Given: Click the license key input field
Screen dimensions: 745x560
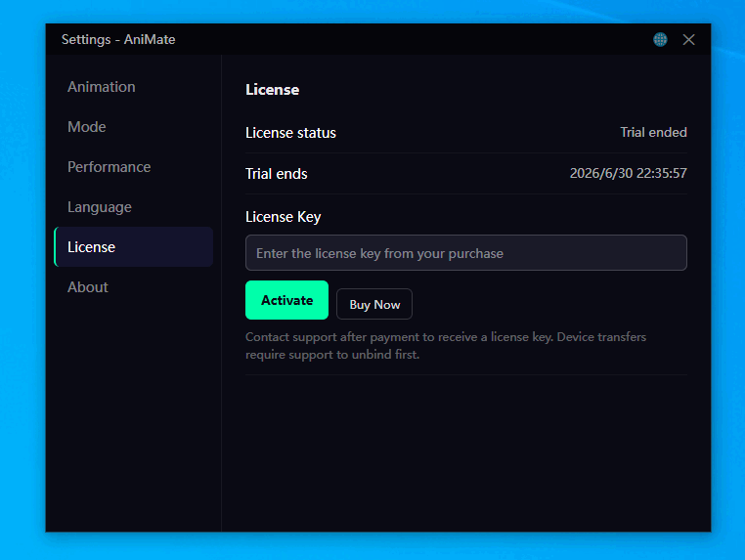Looking at the screenshot, I should (466, 253).
